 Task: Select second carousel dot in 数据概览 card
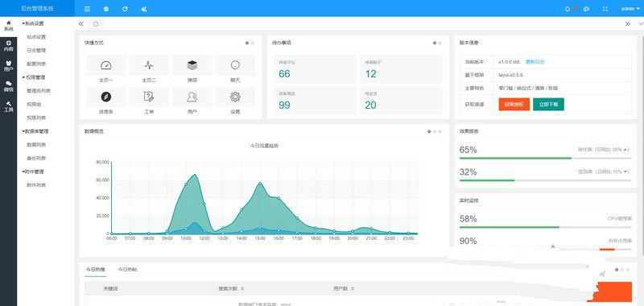(435, 131)
